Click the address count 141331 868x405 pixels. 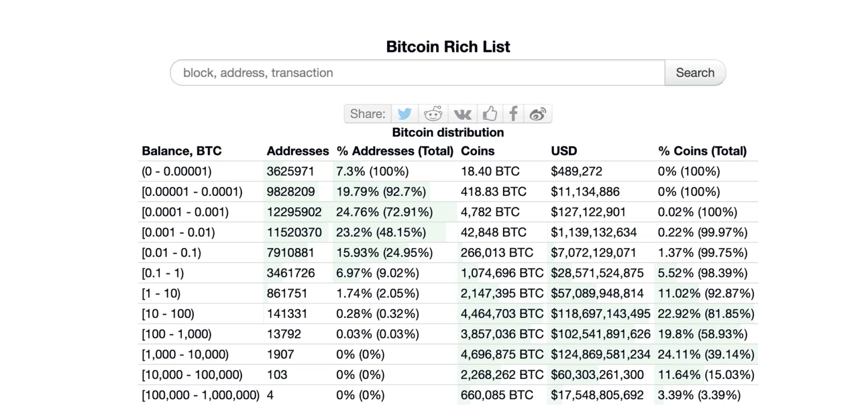[x=287, y=313]
